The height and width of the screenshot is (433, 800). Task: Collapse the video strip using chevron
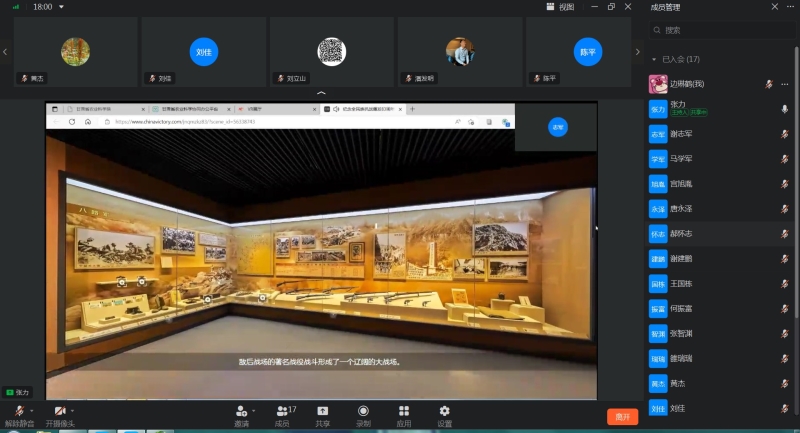(321, 93)
